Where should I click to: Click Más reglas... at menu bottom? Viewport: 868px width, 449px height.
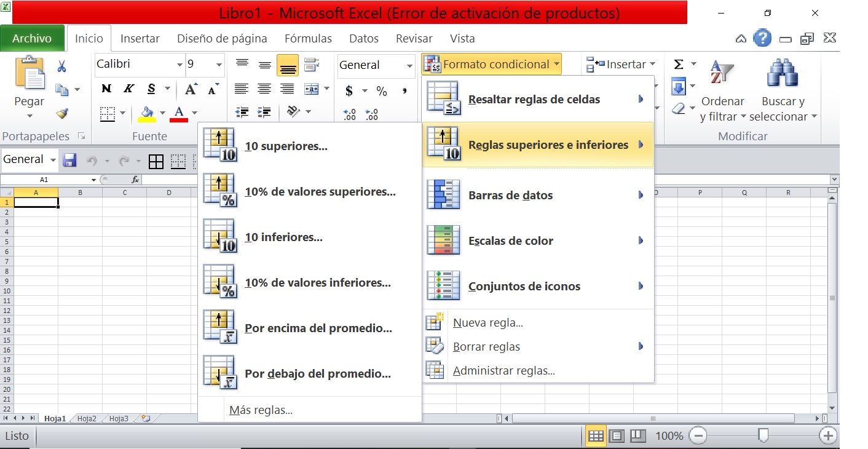pos(310,410)
